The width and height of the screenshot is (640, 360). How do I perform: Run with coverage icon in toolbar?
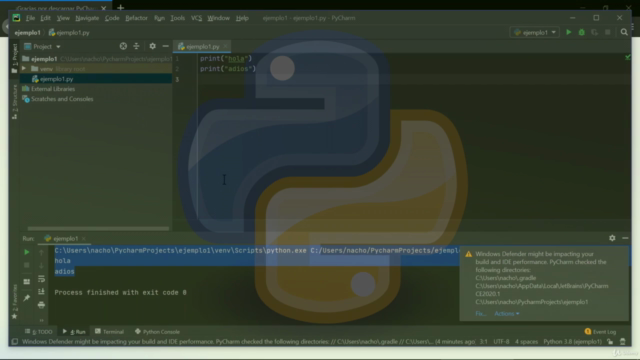pos(594,32)
